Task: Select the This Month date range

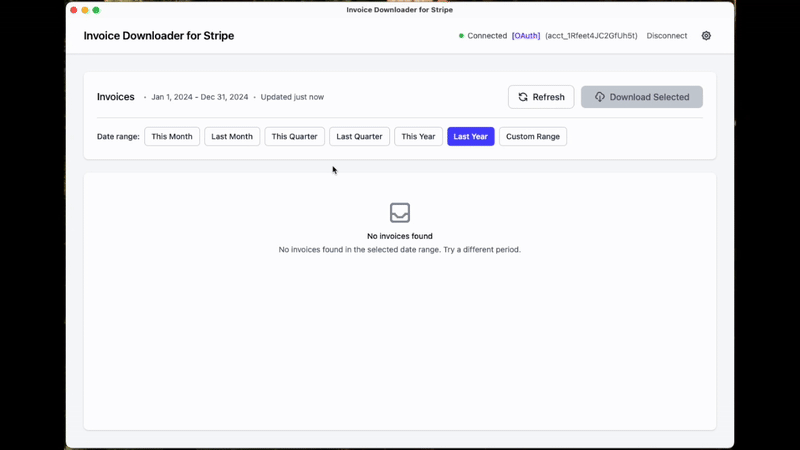Action: tap(172, 136)
